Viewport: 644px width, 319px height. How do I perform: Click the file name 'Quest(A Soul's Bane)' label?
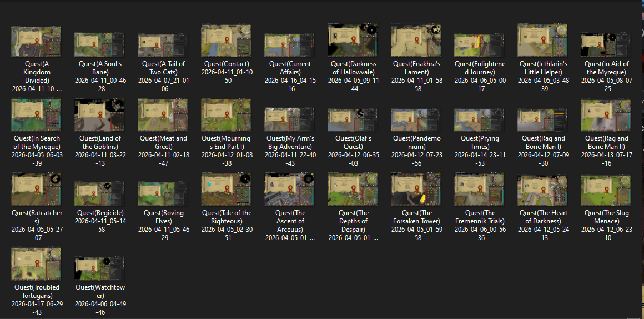pyautogui.click(x=99, y=68)
